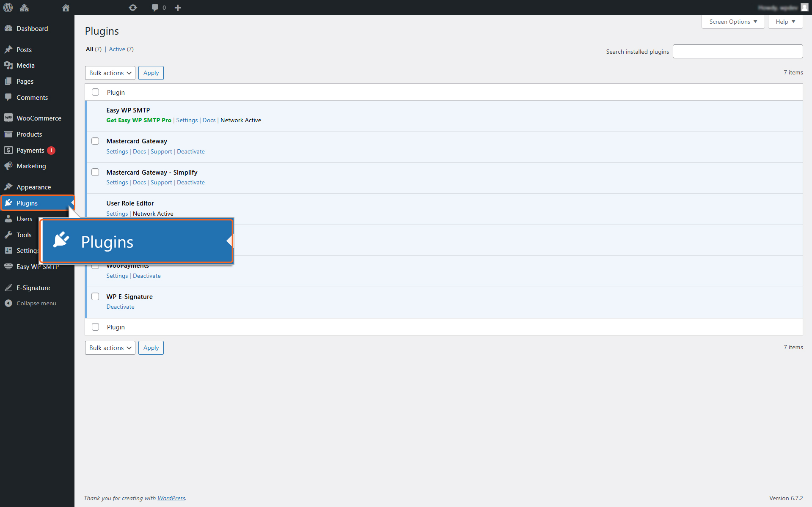Viewport: 812px width, 507px height.
Task: Click the Payments notification badge showing 1
Action: tap(51, 150)
